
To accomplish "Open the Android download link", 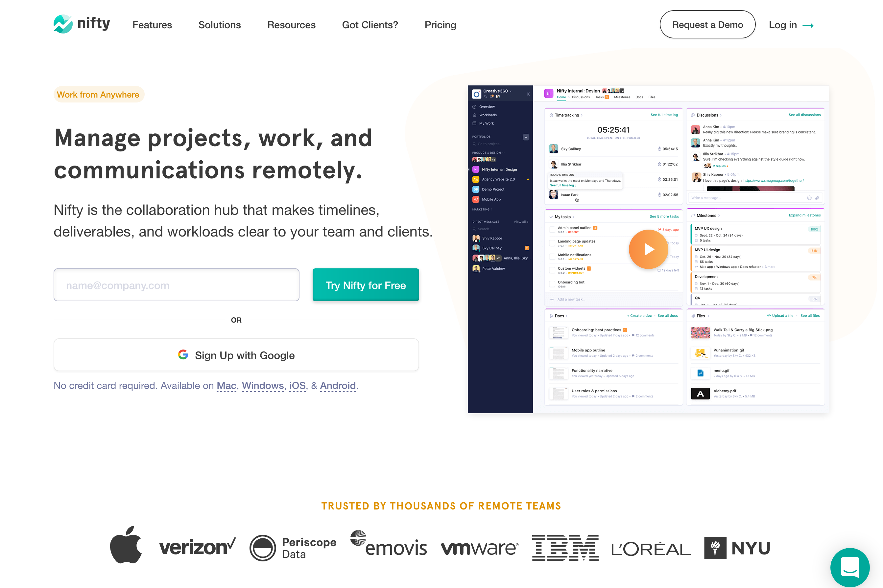I will 338,386.
